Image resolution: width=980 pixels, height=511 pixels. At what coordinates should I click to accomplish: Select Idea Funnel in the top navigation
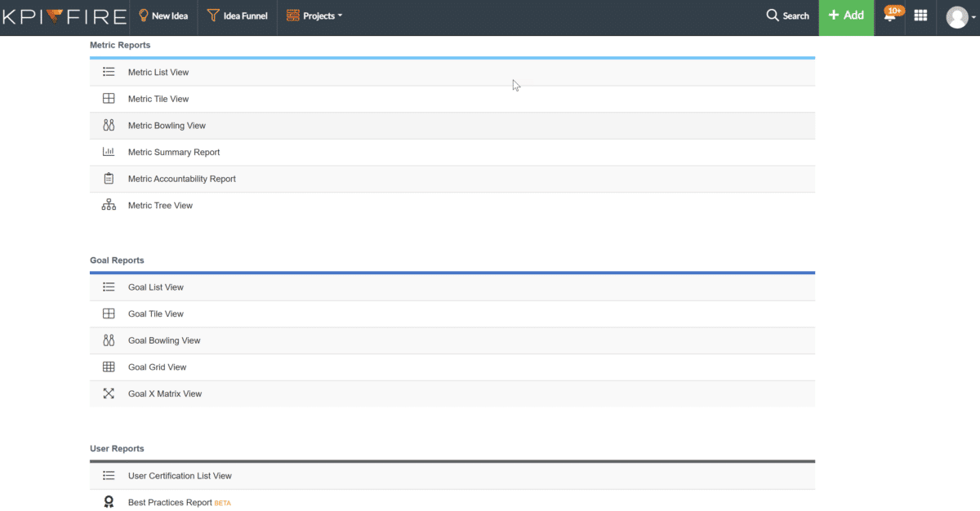pyautogui.click(x=245, y=16)
